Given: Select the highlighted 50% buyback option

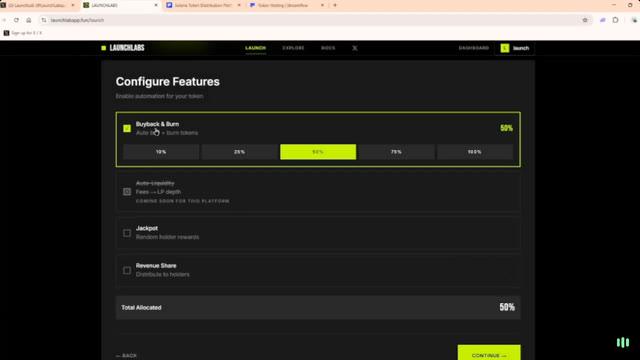Looking at the screenshot, I should point(318,152).
